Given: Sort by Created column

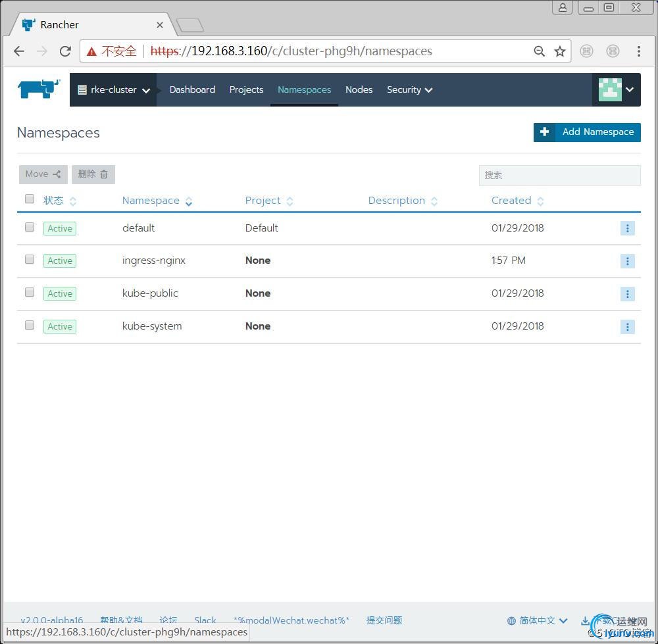Looking at the screenshot, I should [517, 201].
